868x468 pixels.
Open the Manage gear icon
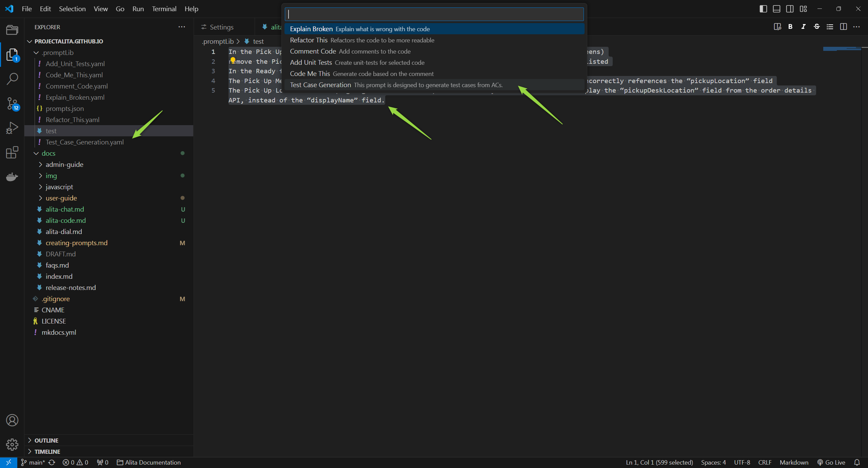12,444
